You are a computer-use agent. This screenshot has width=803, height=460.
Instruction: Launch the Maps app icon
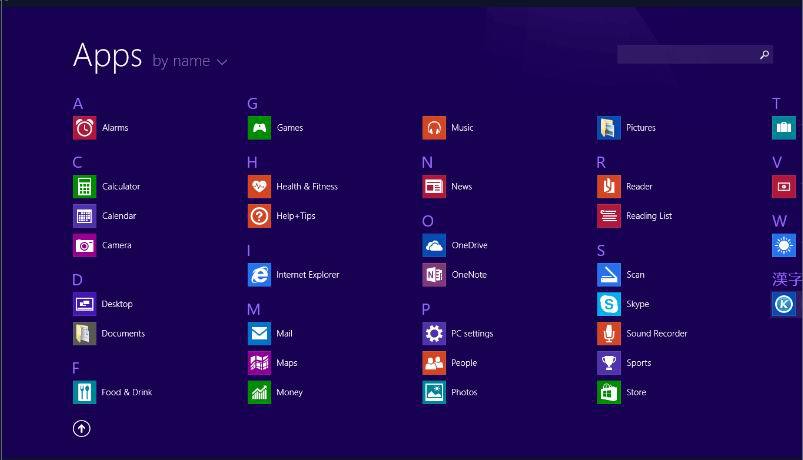point(259,363)
